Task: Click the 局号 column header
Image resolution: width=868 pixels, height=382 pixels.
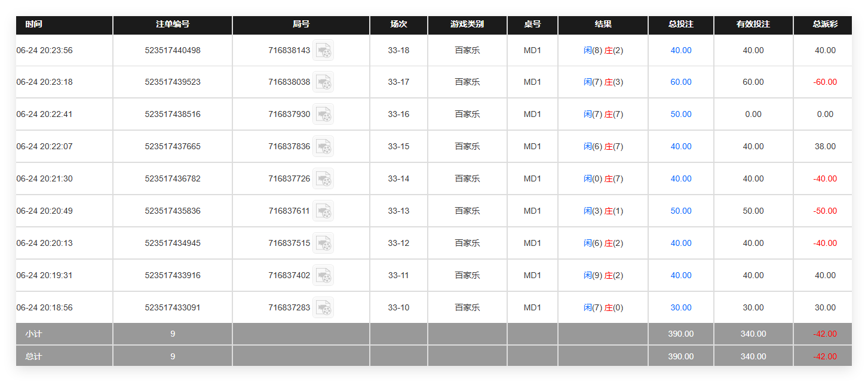Action: tap(301, 24)
